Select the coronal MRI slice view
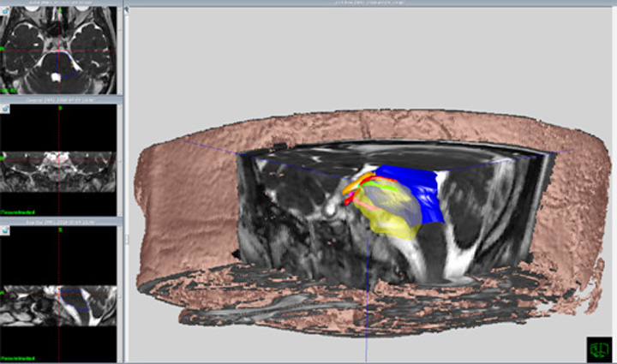This screenshot has height=364, width=617. 58,160
